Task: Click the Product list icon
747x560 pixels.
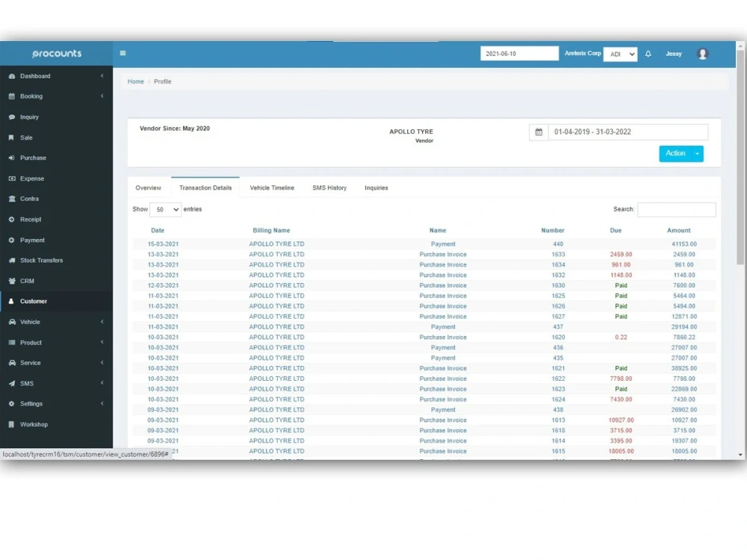Action: 12,343
